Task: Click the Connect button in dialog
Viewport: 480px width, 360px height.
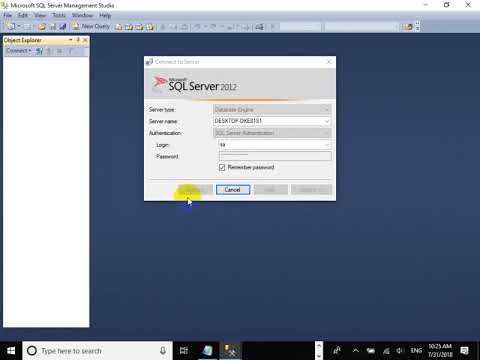Action: coord(195,190)
